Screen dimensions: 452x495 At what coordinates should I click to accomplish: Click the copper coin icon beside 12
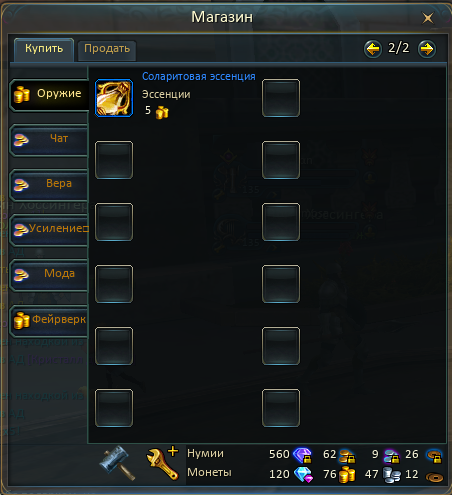[x=434, y=477]
